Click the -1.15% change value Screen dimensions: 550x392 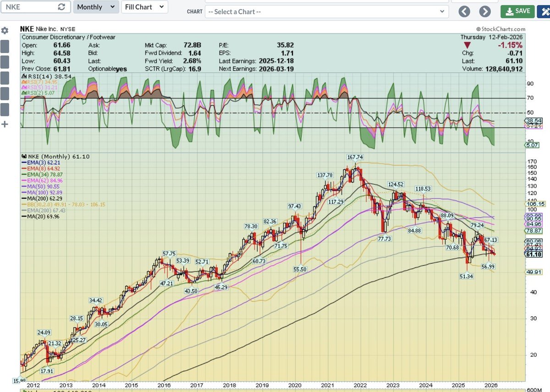tap(510, 45)
